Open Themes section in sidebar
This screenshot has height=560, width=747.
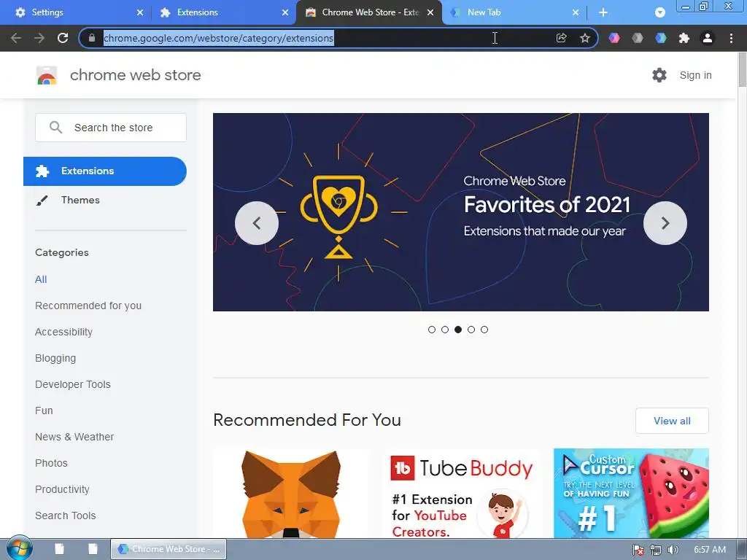80,200
